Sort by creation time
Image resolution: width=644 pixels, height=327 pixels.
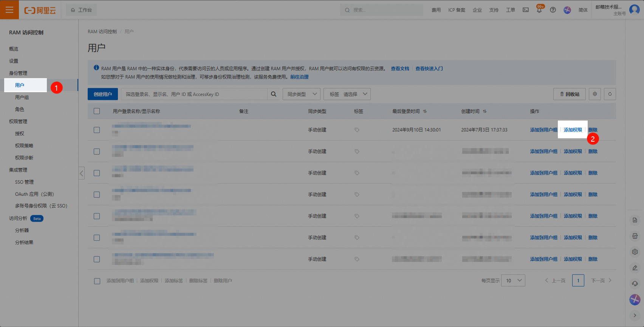click(x=485, y=111)
